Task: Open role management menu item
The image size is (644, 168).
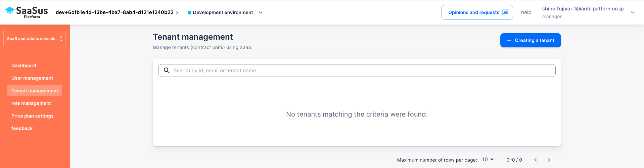Action: click(x=31, y=103)
